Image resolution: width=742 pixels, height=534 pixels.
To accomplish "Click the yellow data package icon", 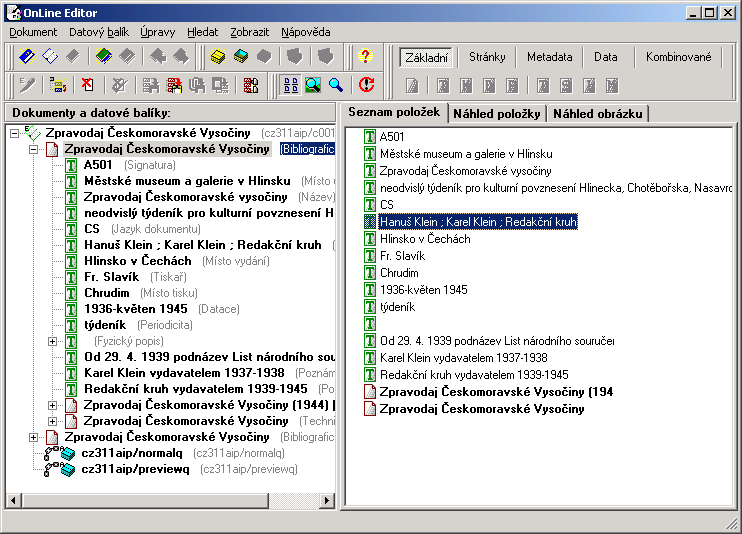I will tap(218, 56).
